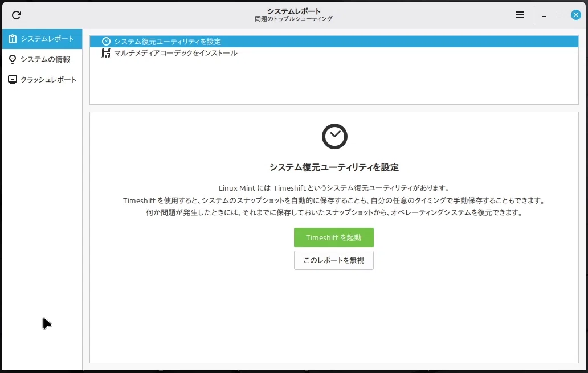Viewport: 588px width, 373px height.
Task: Open システムの情報 sidebar tab
Action: [42, 59]
